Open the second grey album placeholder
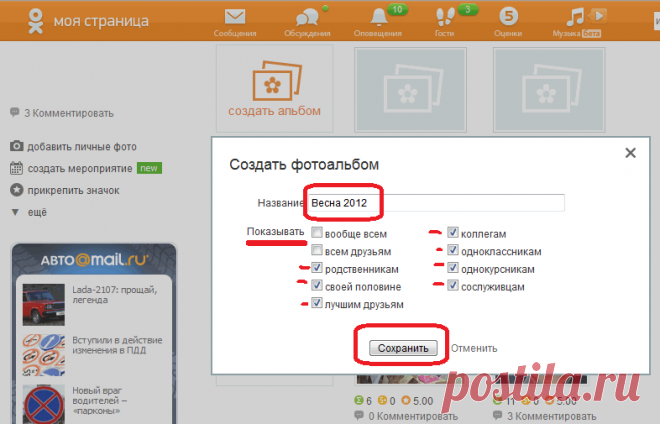 [410, 90]
